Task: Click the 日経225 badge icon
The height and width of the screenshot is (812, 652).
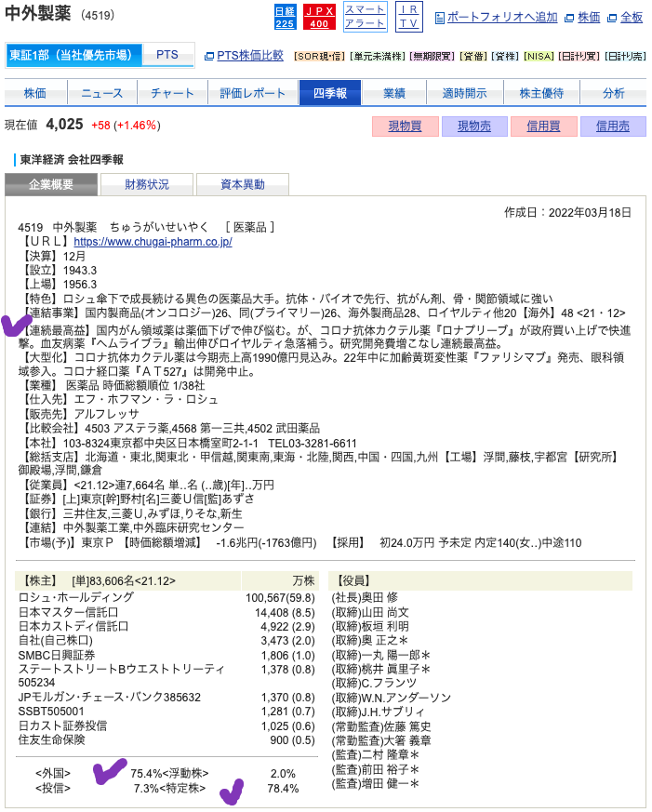Action: point(286,17)
